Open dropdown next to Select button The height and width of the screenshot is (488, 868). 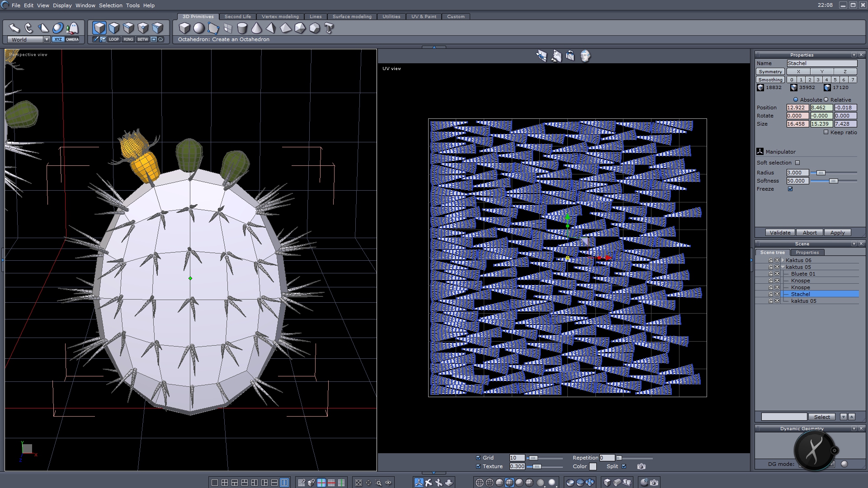point(843,417)
